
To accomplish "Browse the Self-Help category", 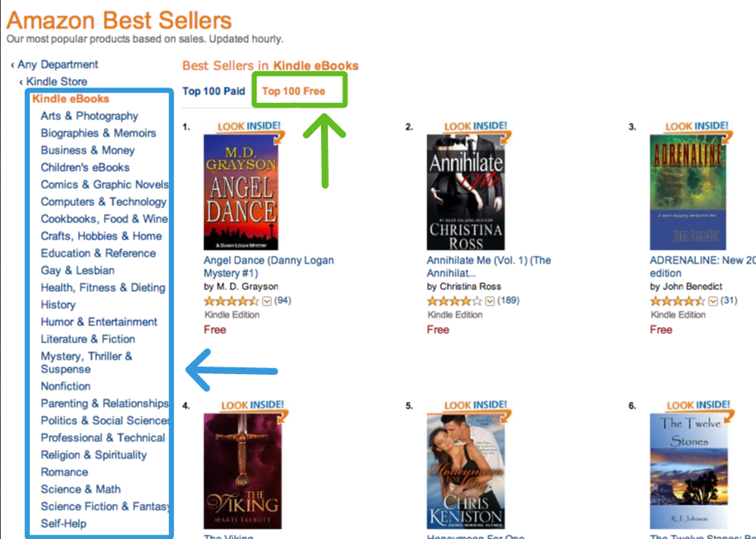I will click(x=65, y=524).
